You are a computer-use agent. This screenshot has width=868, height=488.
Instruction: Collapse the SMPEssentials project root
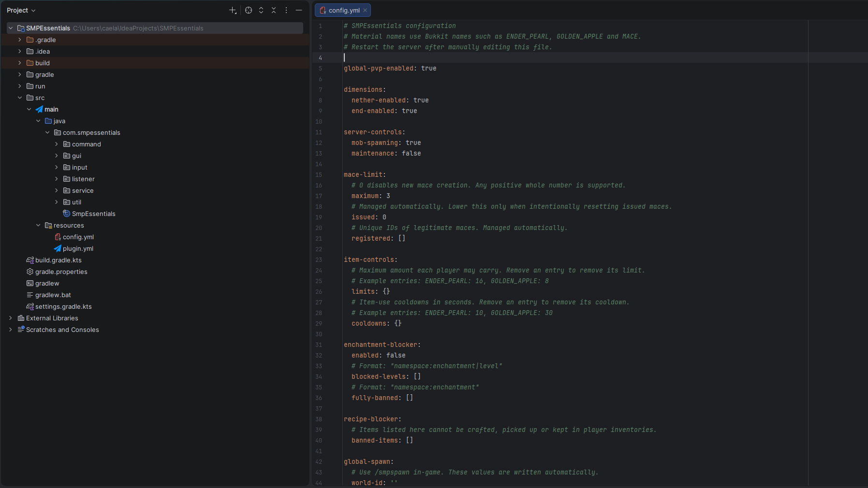pos(11,28)
